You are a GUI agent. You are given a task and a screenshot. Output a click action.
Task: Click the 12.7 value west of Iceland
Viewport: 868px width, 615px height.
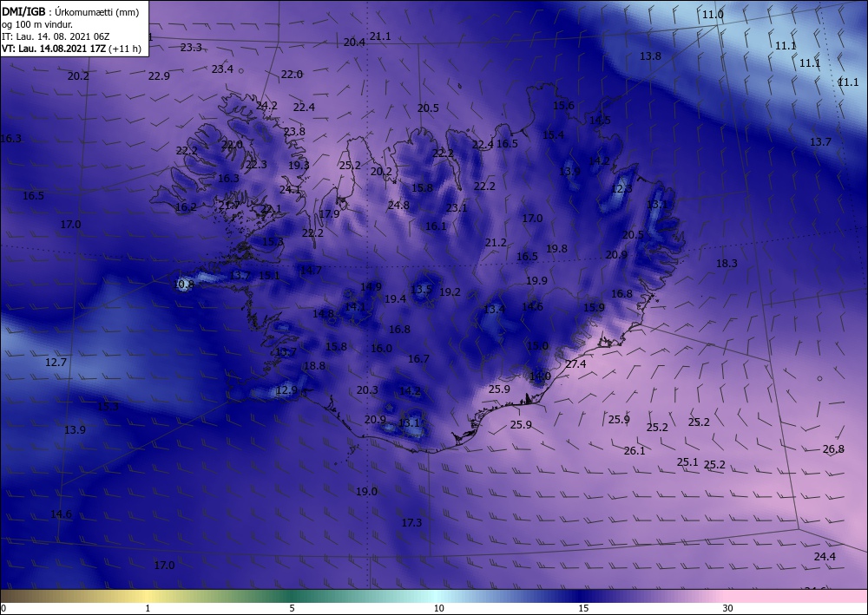click(56, 363)
